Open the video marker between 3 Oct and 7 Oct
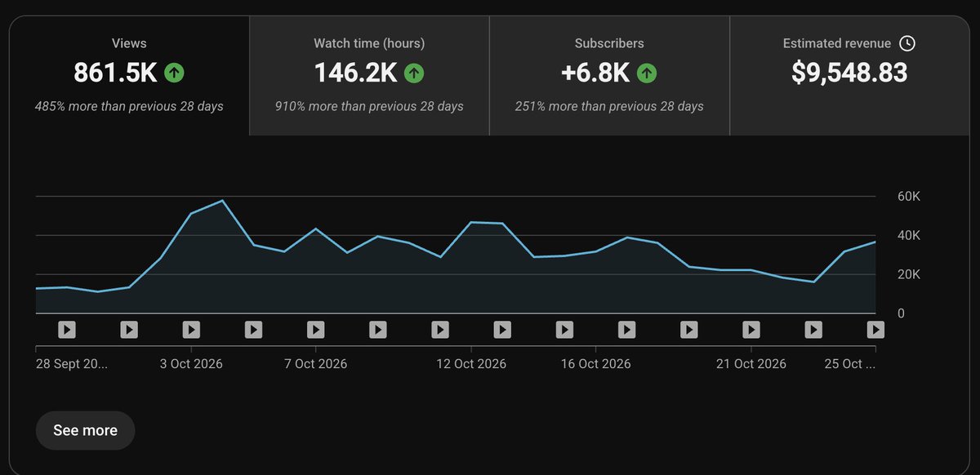The height and width of the screenshot is (475, 980). [253, 330]
